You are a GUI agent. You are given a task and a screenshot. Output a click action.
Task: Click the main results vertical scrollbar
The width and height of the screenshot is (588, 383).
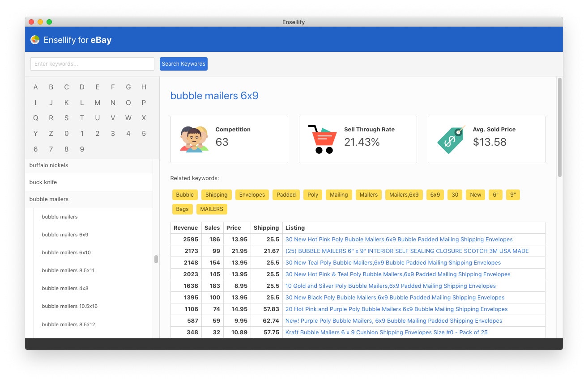(559, 127)
